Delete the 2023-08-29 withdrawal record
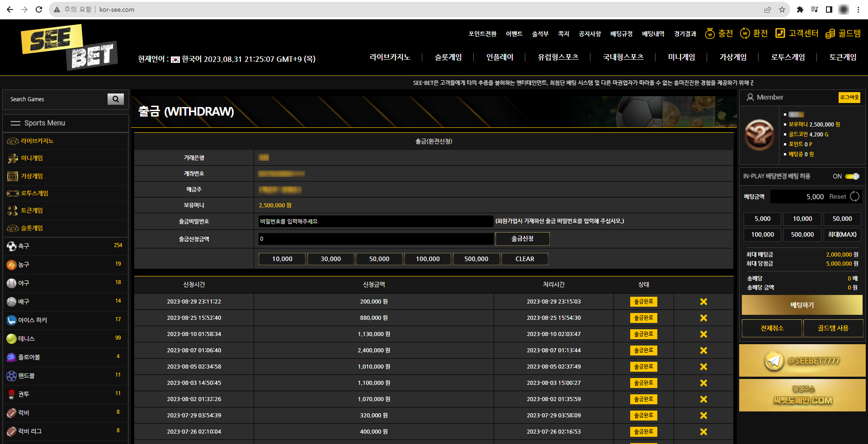The image size is (868, 444). coord(703,302)
